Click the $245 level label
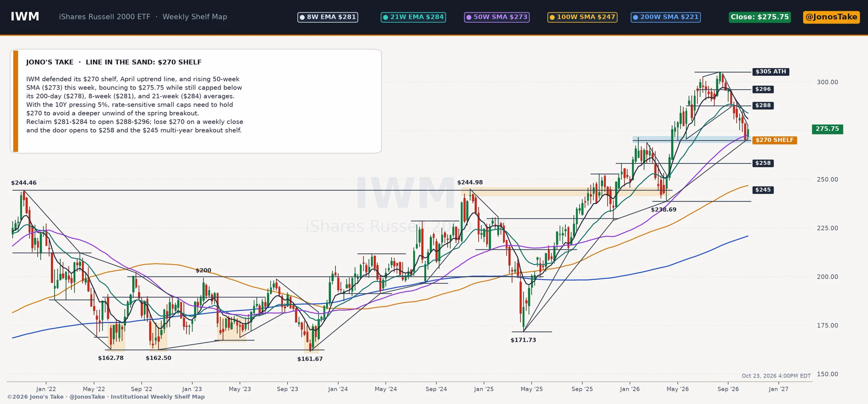 click(x=763, y=190)
